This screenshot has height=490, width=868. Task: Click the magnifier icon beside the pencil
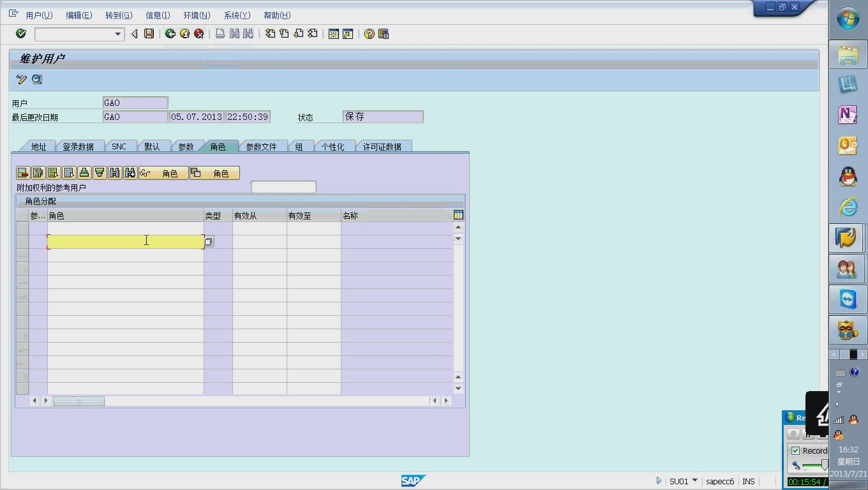pyautogui.click(x=37, y=80)
